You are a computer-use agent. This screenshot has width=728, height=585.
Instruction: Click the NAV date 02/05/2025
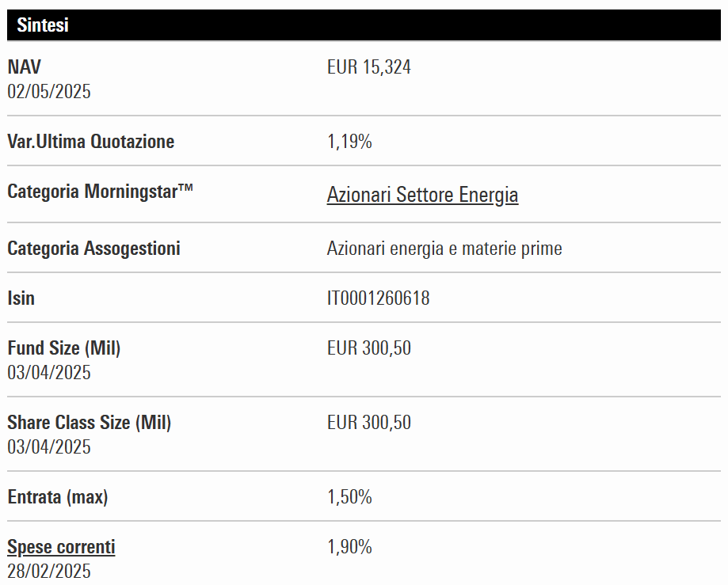[x=49, y=92]
